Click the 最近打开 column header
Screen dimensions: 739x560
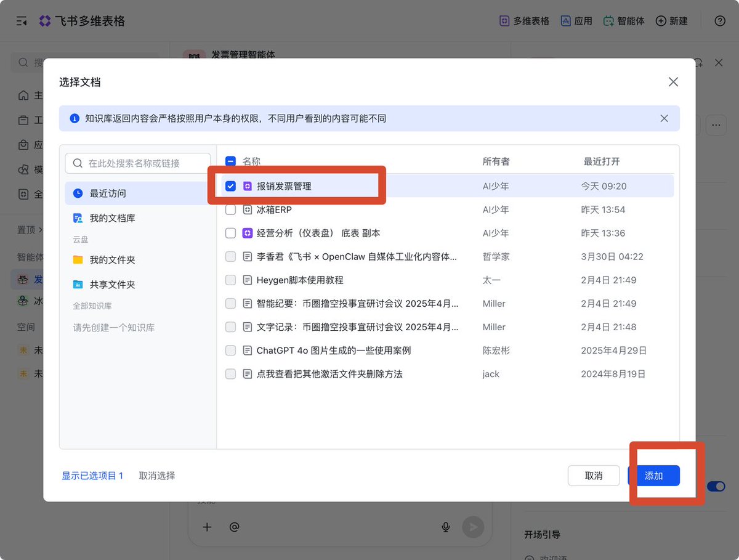click(602, 161)
